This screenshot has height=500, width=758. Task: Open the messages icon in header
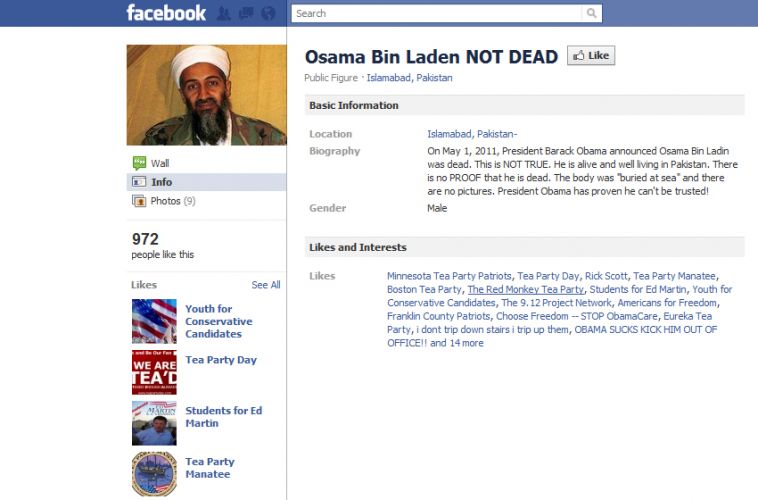click(246, 13)
